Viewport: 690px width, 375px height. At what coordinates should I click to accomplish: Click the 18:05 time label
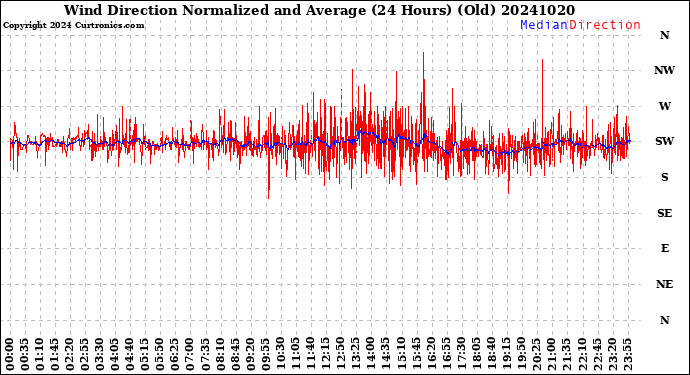coord(477,354)
